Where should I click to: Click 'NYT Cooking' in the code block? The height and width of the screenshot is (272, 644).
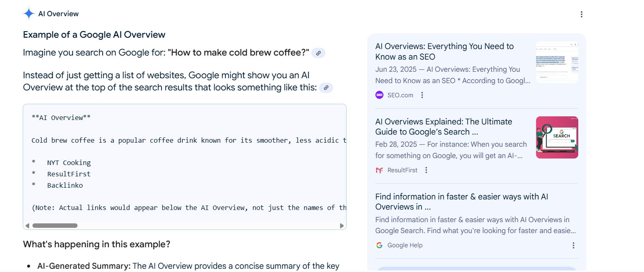(x=69, y=163)
